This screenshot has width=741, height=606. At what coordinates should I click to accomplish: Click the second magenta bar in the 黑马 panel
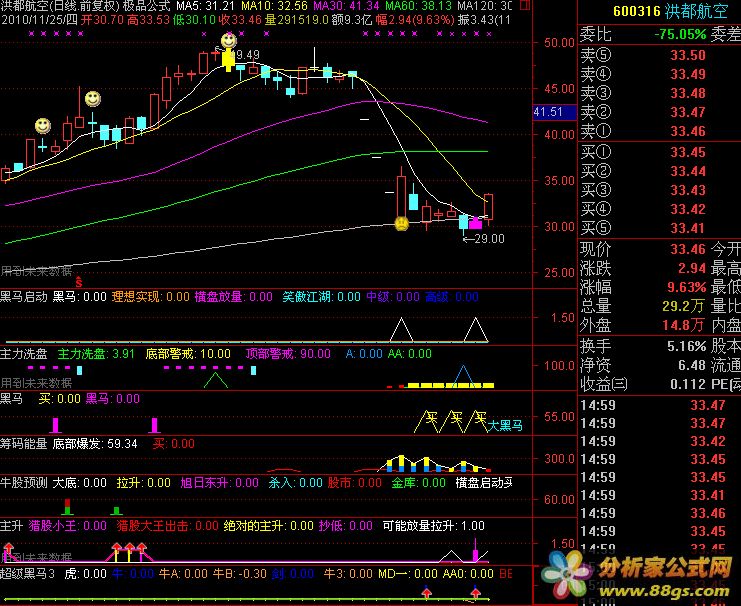tap(154, 425)
